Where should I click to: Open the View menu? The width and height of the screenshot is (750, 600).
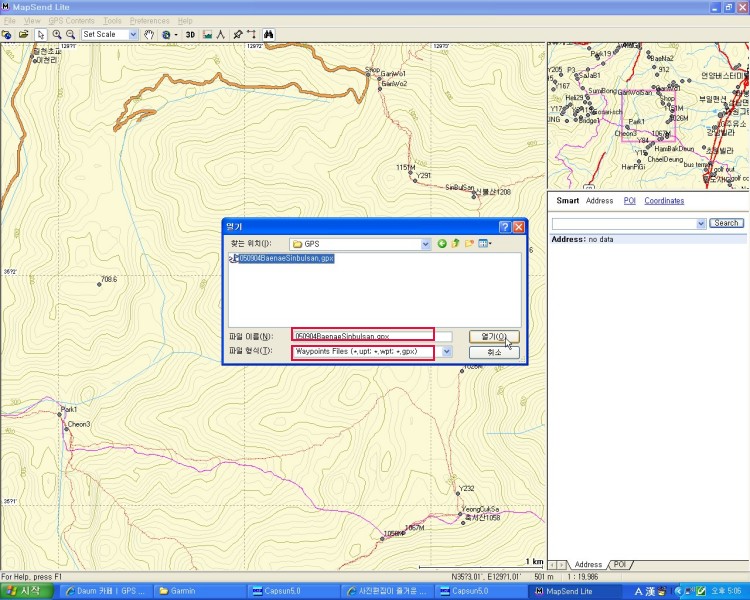coord(32,21)
